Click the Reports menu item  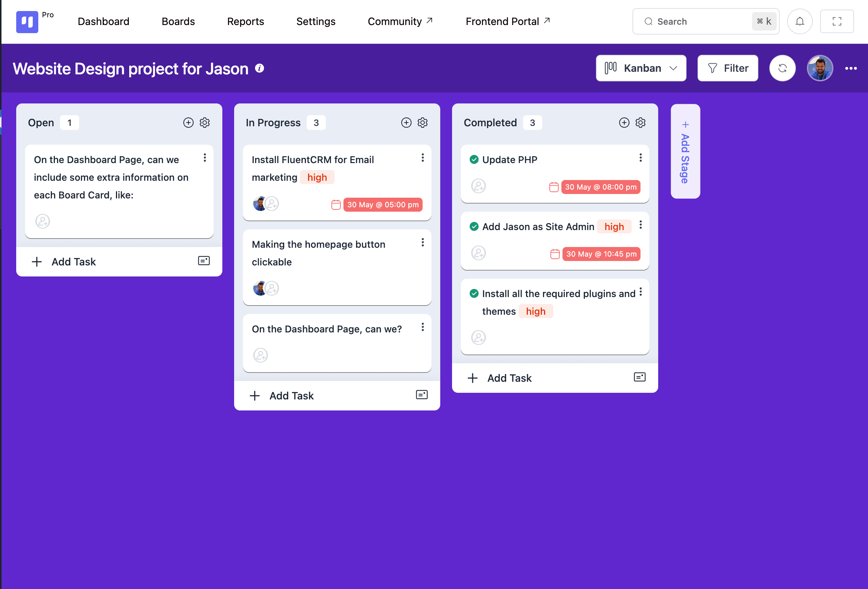coord(246,21)
